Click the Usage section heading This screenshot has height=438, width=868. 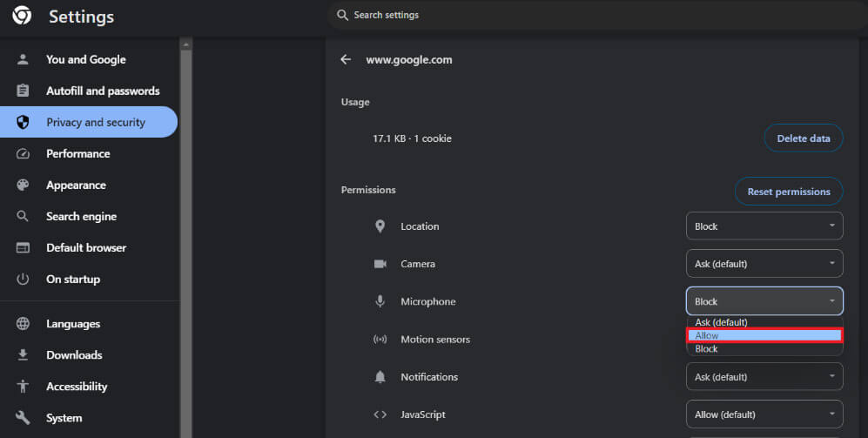point(355,102)
